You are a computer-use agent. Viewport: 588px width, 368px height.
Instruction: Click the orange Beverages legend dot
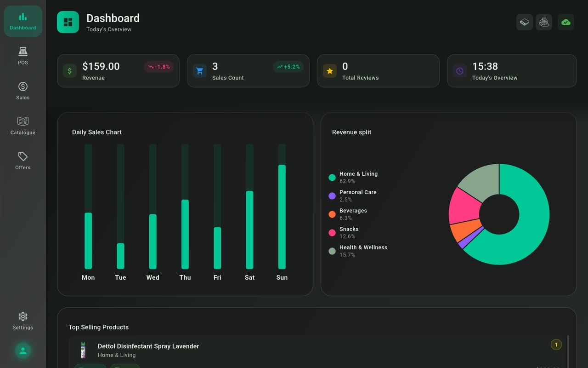[x=332, y=214]
